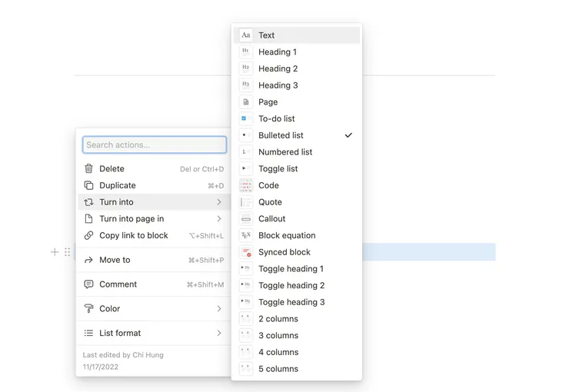Click the Duplicate icon in the menu
The image size is (569, 392).
pyautogui.click(x=88, y=186)
